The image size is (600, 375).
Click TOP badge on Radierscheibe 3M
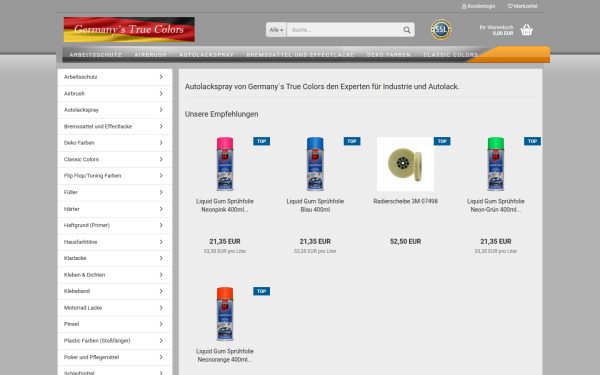pyautogui.click(x=442, y=141)
